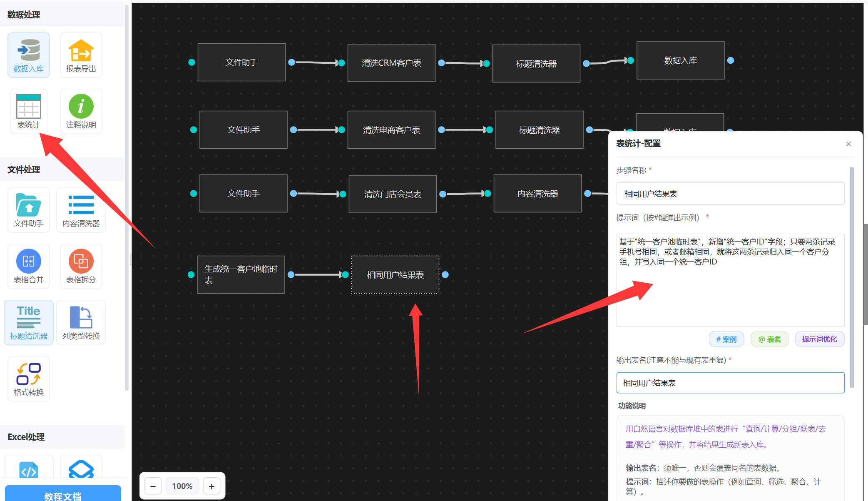Click the output port of first-row 数据入库 node
Screen dimensions: 868x501
[731, 60]
